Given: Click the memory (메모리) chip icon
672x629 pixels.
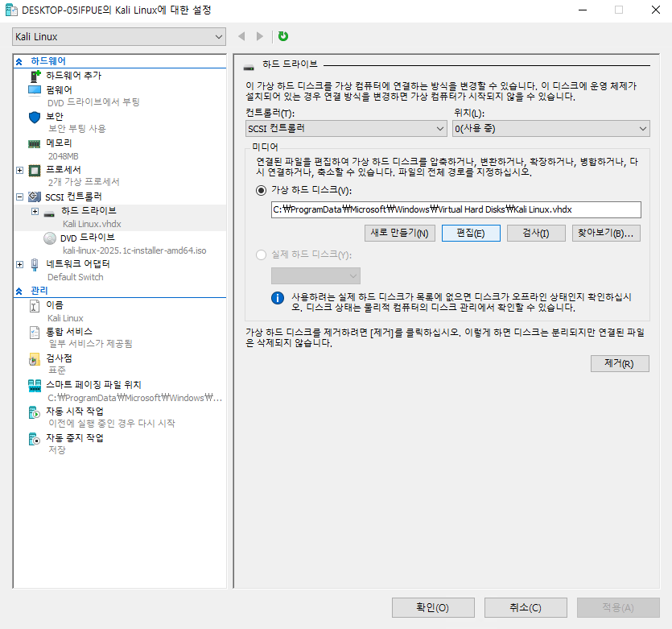Looking at the screenshot, I should pos(35,143).
